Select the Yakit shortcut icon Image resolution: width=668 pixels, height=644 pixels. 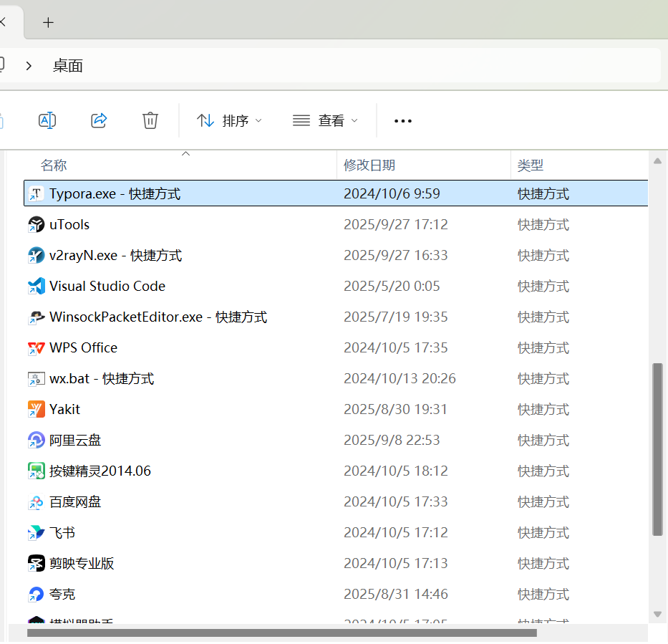tap(37, 409)
